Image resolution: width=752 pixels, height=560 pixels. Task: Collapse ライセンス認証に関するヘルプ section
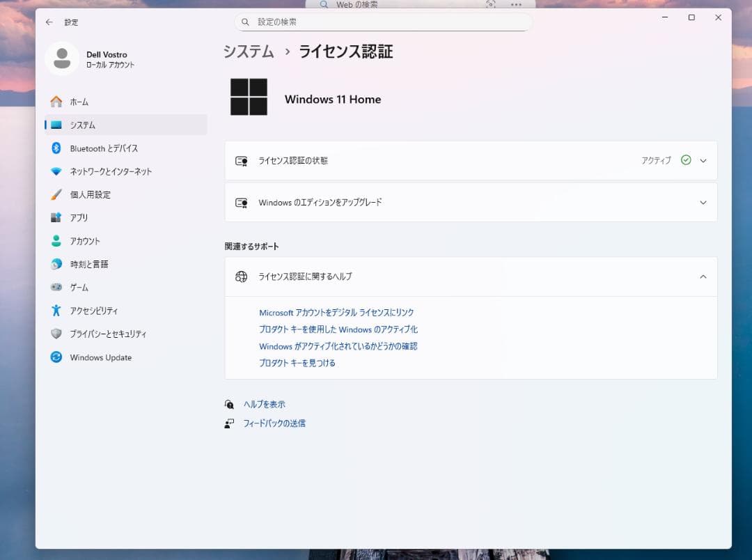point(703,277)
